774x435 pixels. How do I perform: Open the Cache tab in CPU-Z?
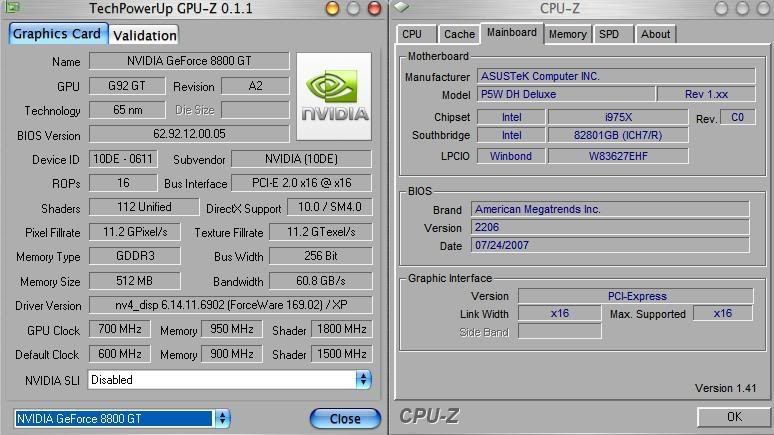click(459, 34)
